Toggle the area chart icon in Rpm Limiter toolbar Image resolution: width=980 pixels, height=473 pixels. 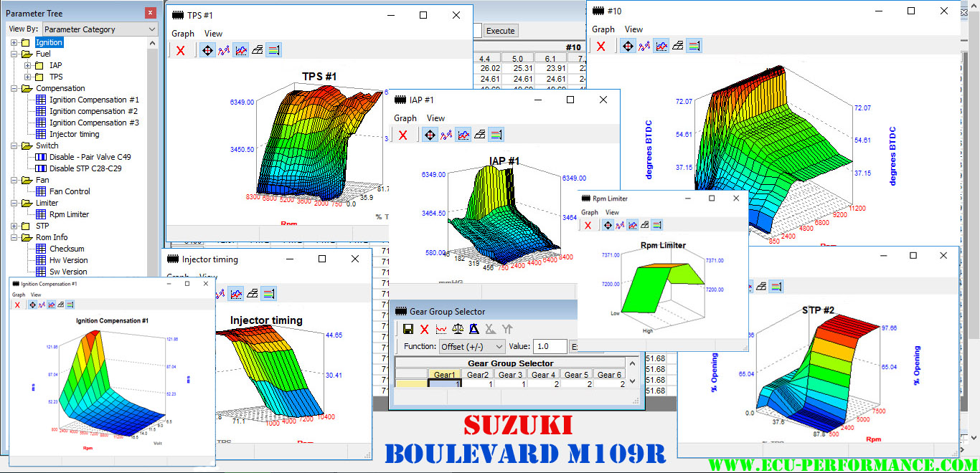click(633, 225)
